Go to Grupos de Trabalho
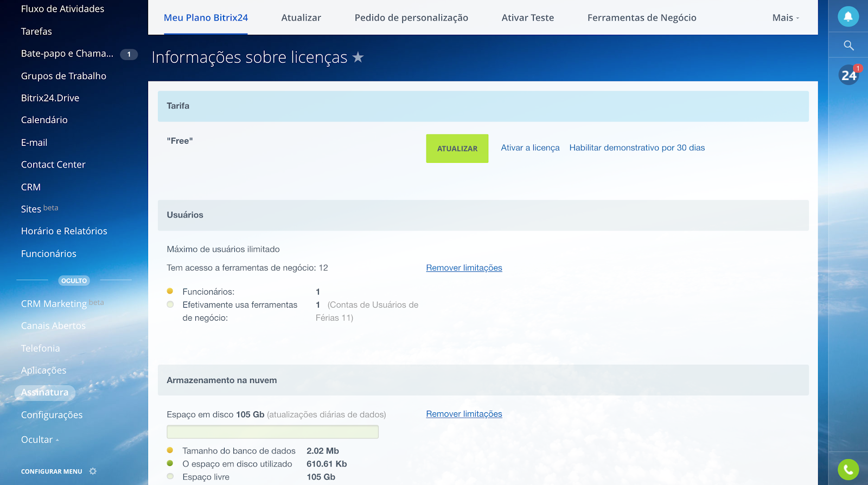The width and height of the screenshot is (868, 485). pos(63,76)
